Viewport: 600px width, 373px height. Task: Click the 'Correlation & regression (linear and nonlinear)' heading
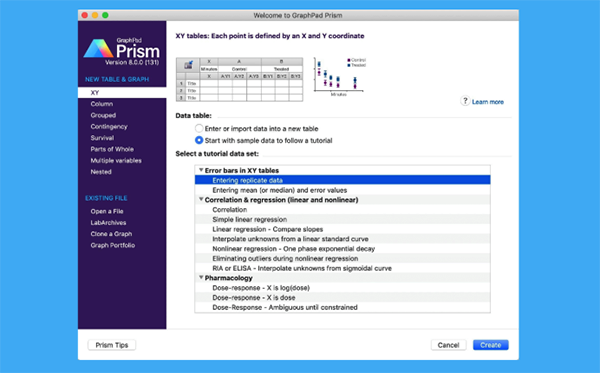281,200
